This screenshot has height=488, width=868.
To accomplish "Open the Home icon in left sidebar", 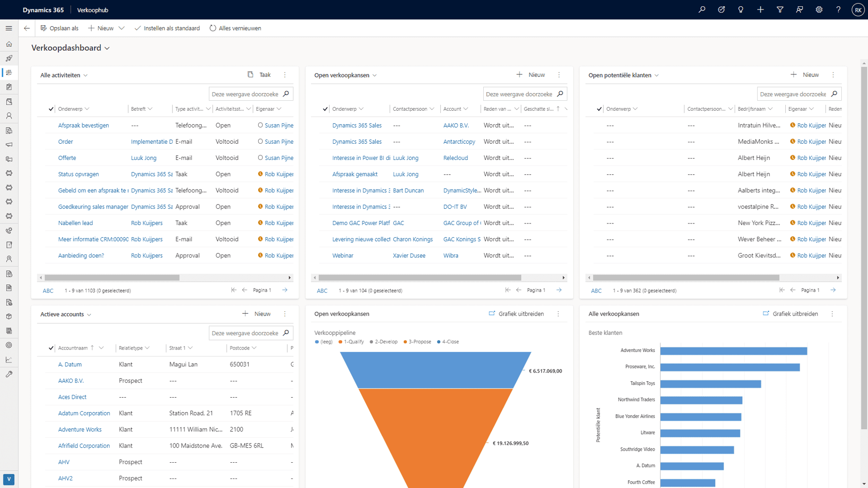I will (x=9, y=44).
